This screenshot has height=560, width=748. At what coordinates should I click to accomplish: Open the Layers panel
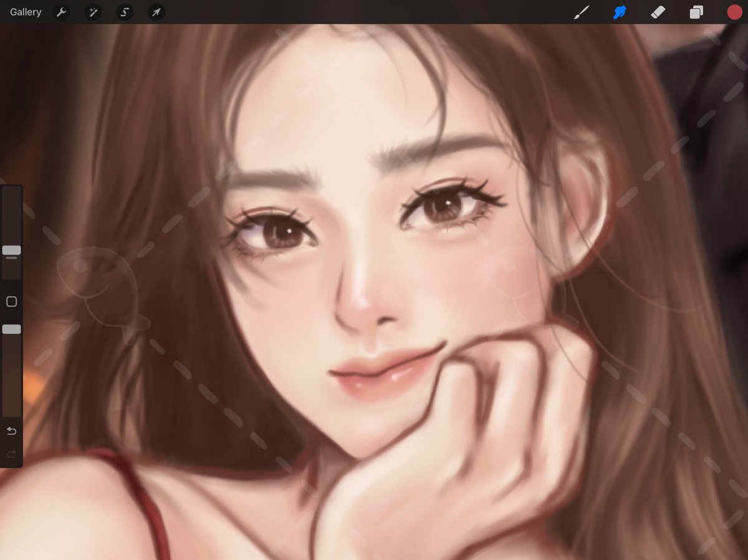coord(696,12)
